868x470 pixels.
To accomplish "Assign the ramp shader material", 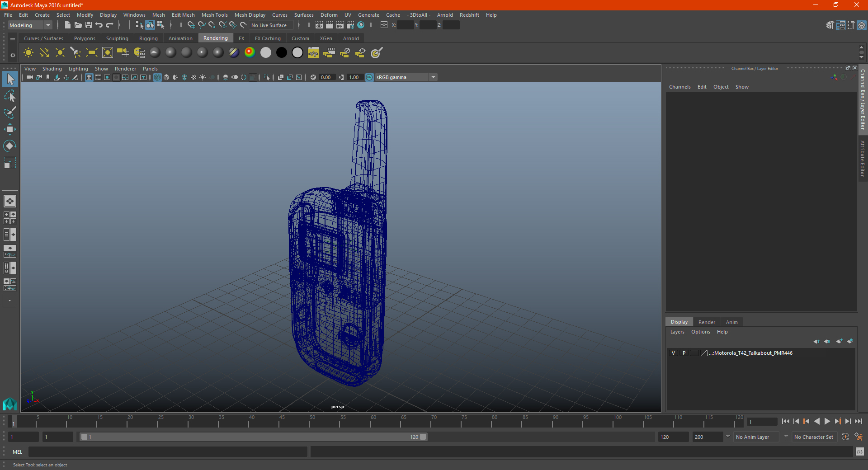I will click(x=250, y=53).
